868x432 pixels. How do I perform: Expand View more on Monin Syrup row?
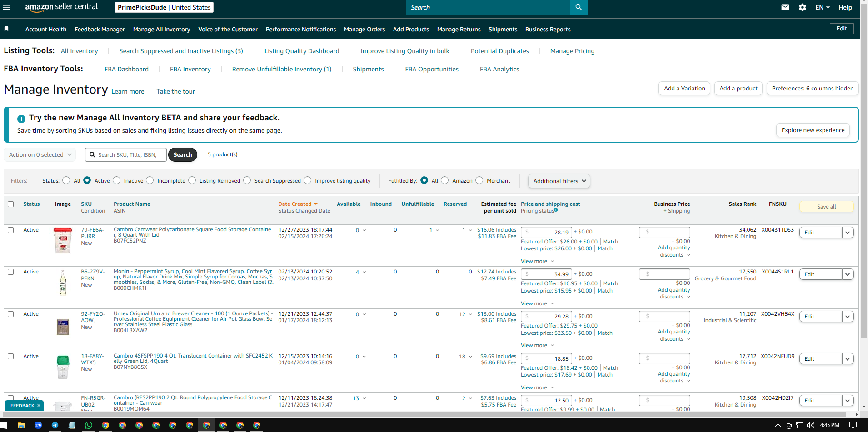pyautogui.click(x=538, y=303)
